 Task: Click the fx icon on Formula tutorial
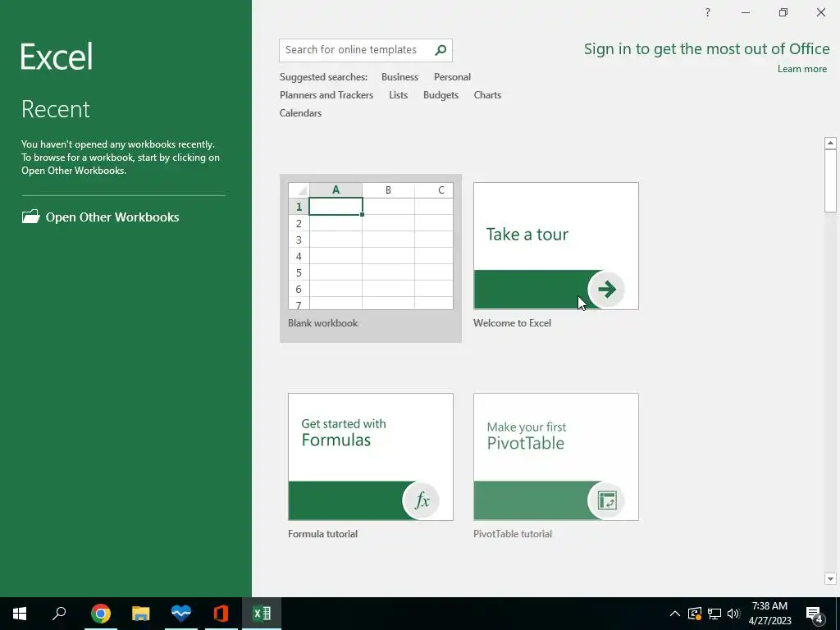click(421, 500)
